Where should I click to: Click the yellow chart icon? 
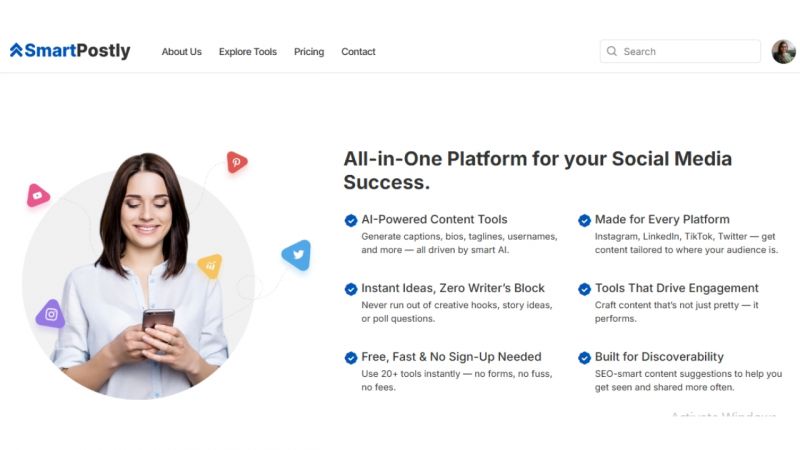(210, 266)
